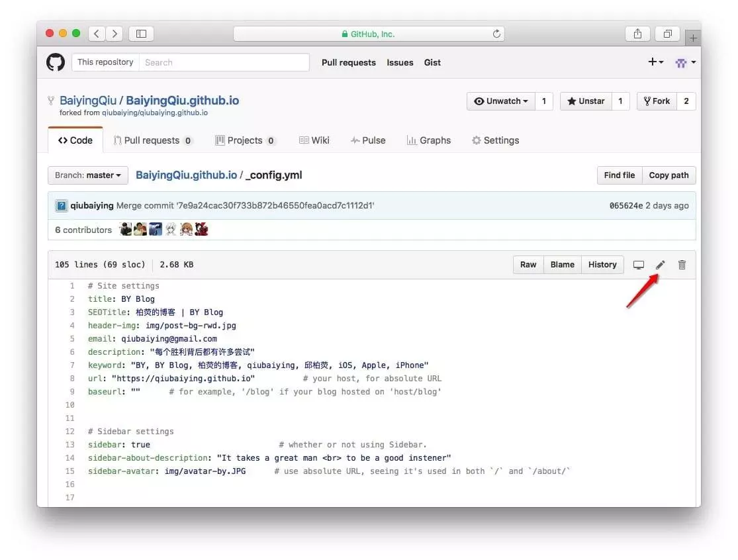Open BaiyingQiu.github.io repository title link
Viewport: 738px width, 560px height.
tap(183, 100)
